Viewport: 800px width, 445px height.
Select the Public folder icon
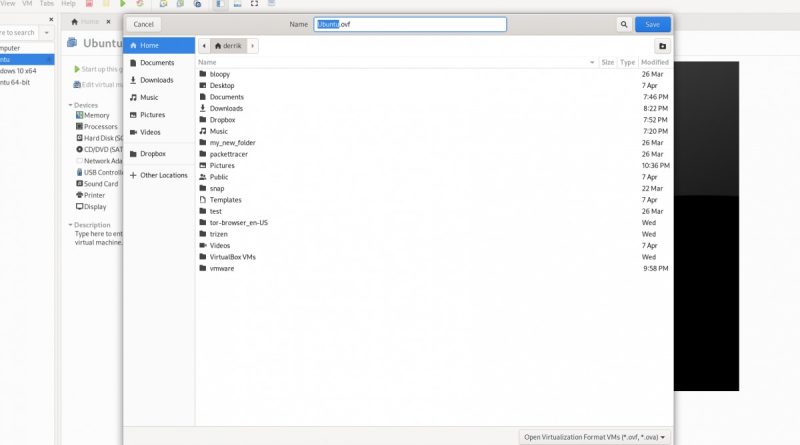pyautogui.click(x=203, y=177)
